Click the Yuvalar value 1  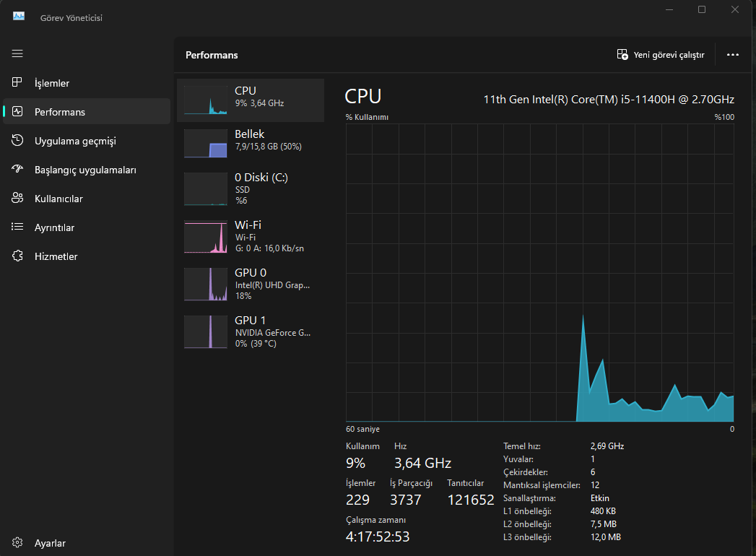pyautogui.click(x=593, y=459)
